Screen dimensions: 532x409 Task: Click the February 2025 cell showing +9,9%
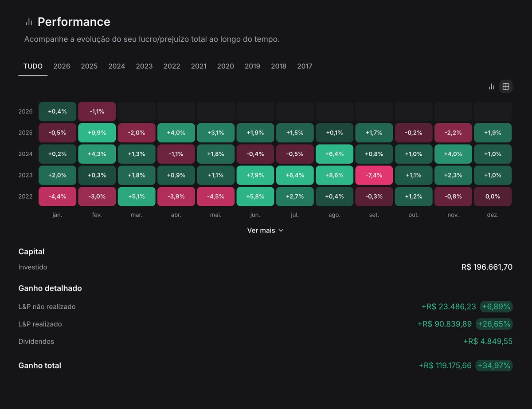(x=97, y=132)
